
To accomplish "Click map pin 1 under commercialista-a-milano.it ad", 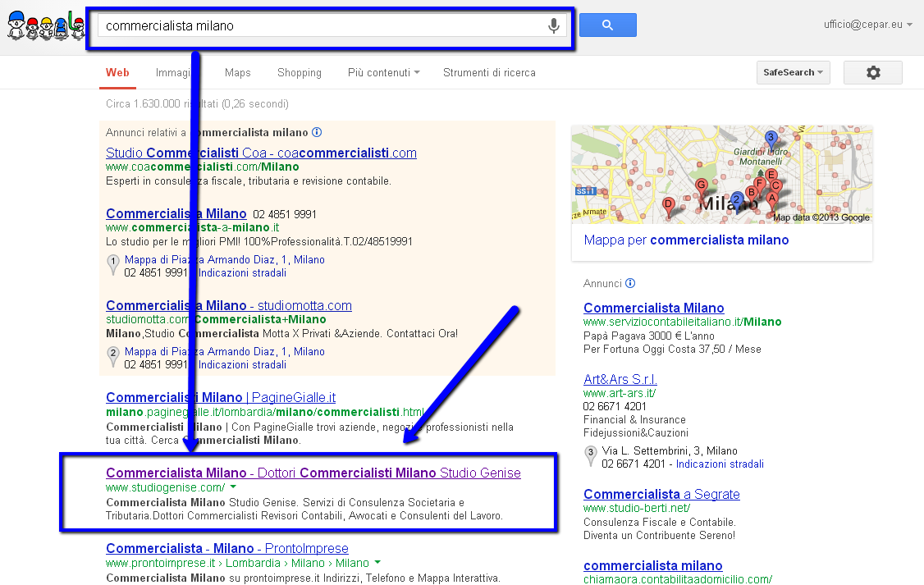I will coord(113,264).
